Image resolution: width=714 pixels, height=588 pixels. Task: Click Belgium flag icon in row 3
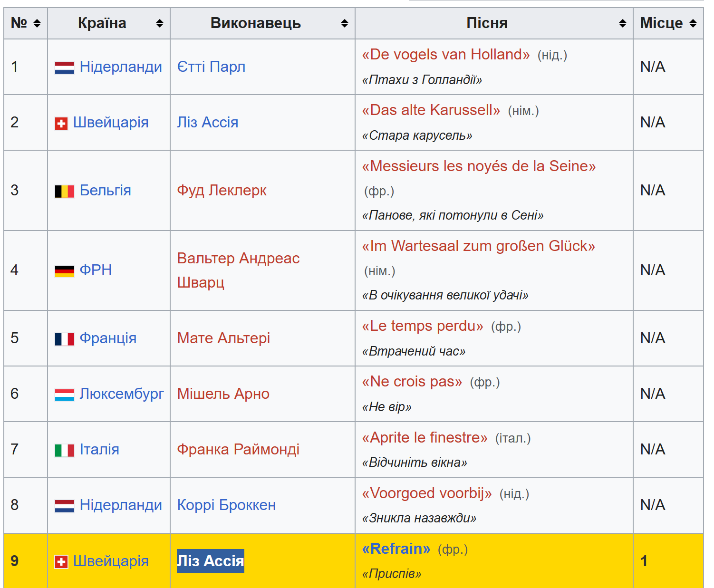65,191
